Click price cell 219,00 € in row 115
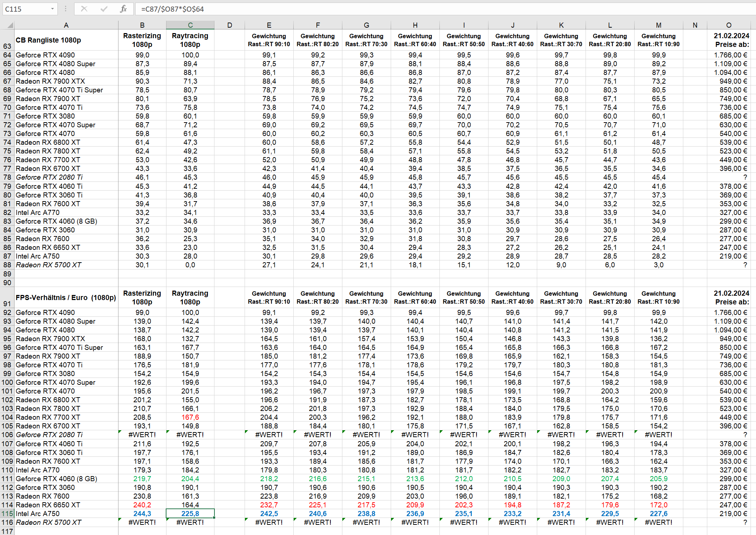 [733, 514]
